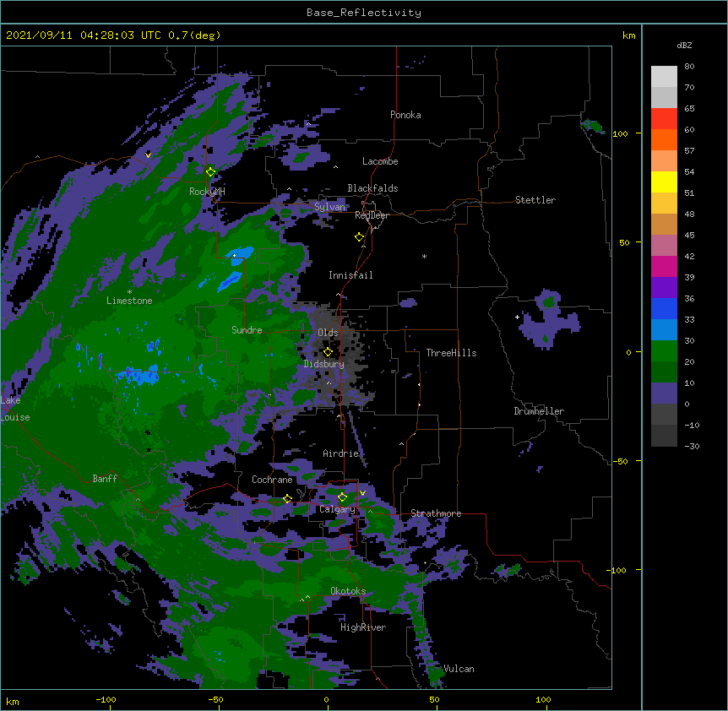Select the 48 dBZ orange-brown swatch

coord(664,224)
